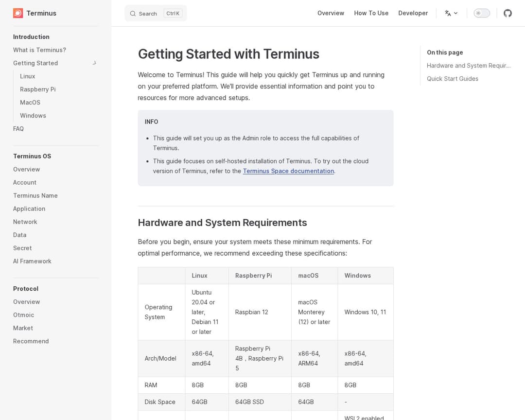Image resolution: width=525 pixels, height=420 pixels.
Task: Open the language translation menu
Action: tap(451, 13)
